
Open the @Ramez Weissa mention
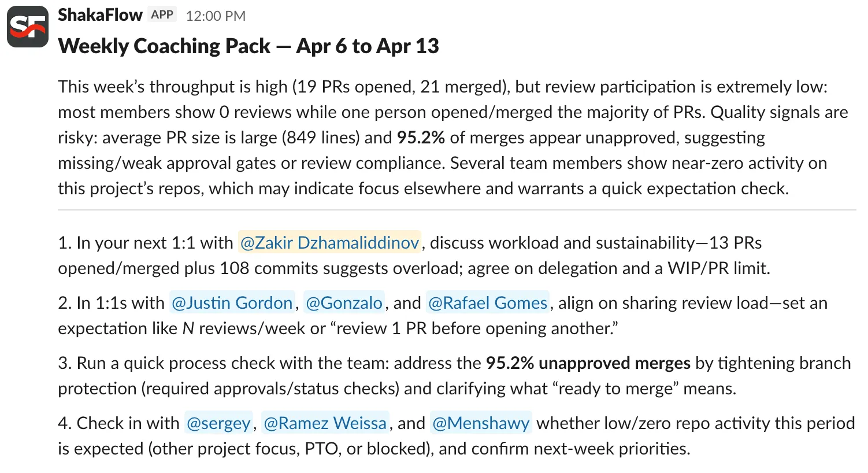coord(325,423)
